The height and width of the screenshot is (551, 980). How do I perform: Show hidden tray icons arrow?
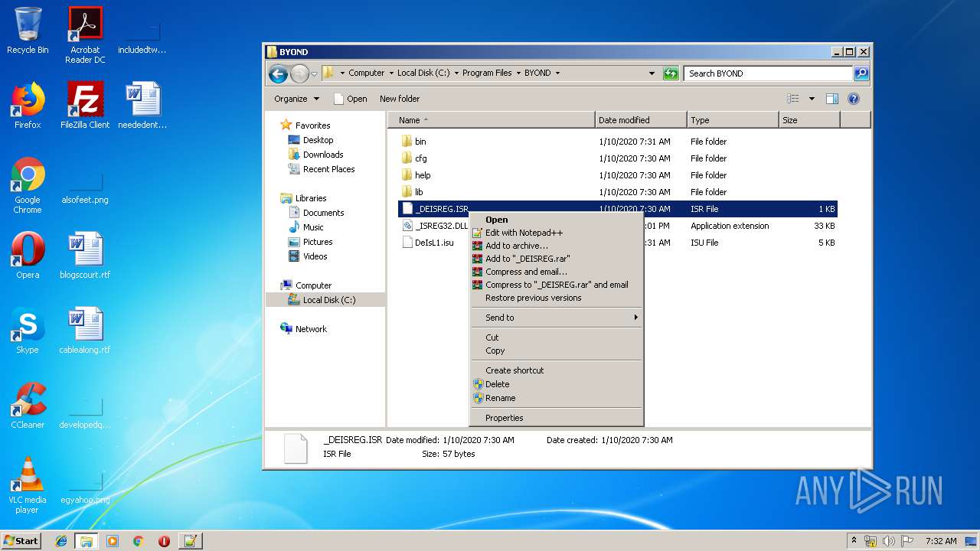pos(854,541)
